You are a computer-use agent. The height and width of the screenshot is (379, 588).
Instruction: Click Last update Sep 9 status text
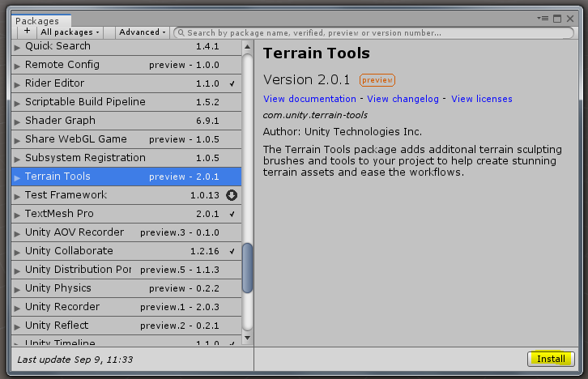pos(75,360)
